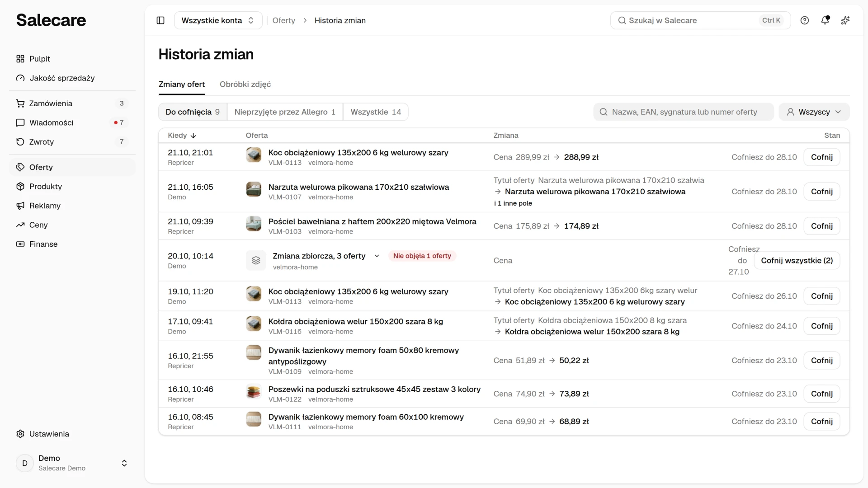Image resolution: width=868 pixels, height=488 pixels.
Task: Switch to Zmiany ofert tab
Action: [182, 84]
